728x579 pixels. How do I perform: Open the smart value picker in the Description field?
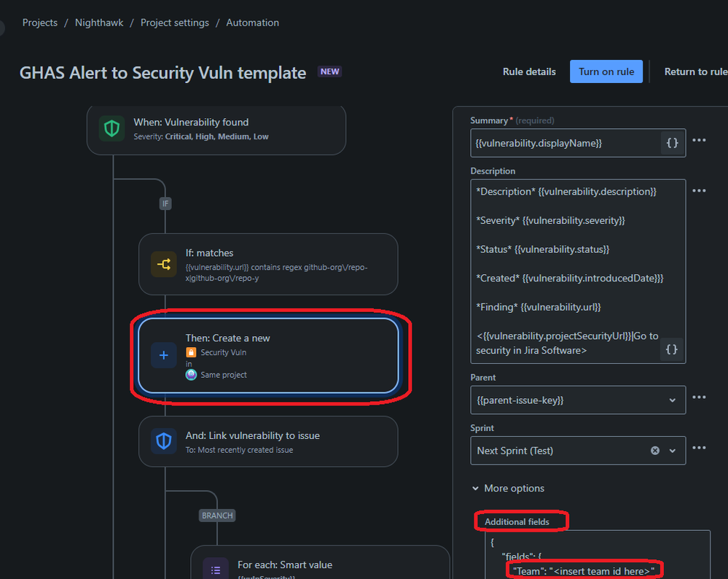[x=670, y=349]
